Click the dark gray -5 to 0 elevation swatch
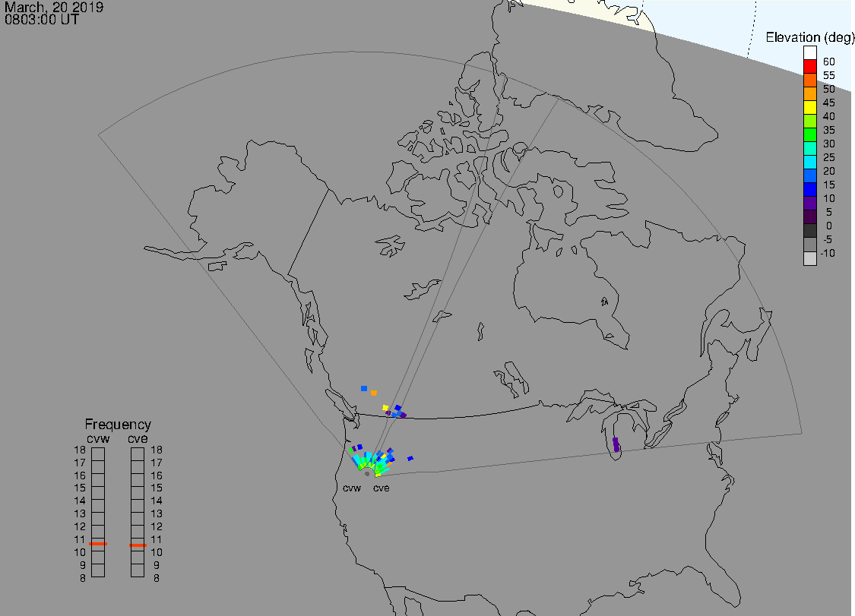 tap(809, 231)
